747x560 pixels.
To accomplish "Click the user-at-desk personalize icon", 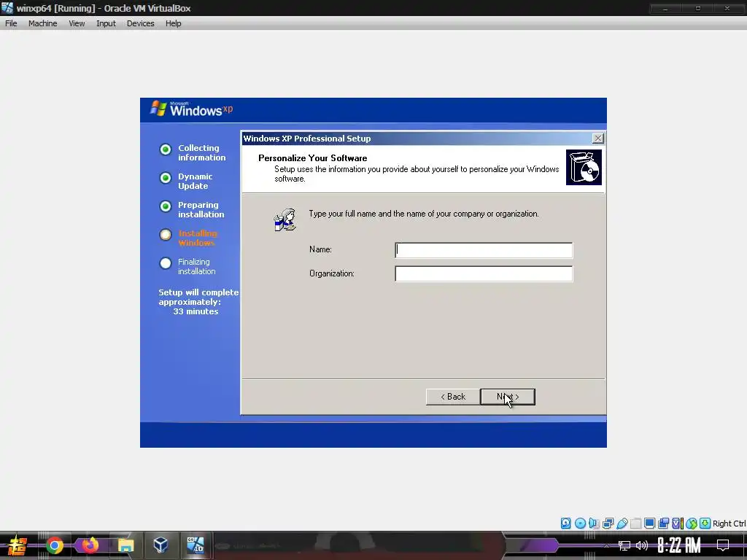I will point(285,219).
